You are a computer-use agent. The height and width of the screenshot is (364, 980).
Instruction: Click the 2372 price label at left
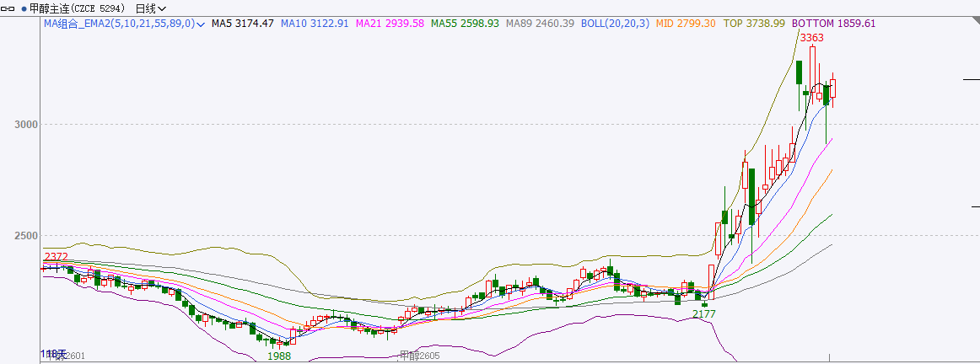(x=56, y=256)
